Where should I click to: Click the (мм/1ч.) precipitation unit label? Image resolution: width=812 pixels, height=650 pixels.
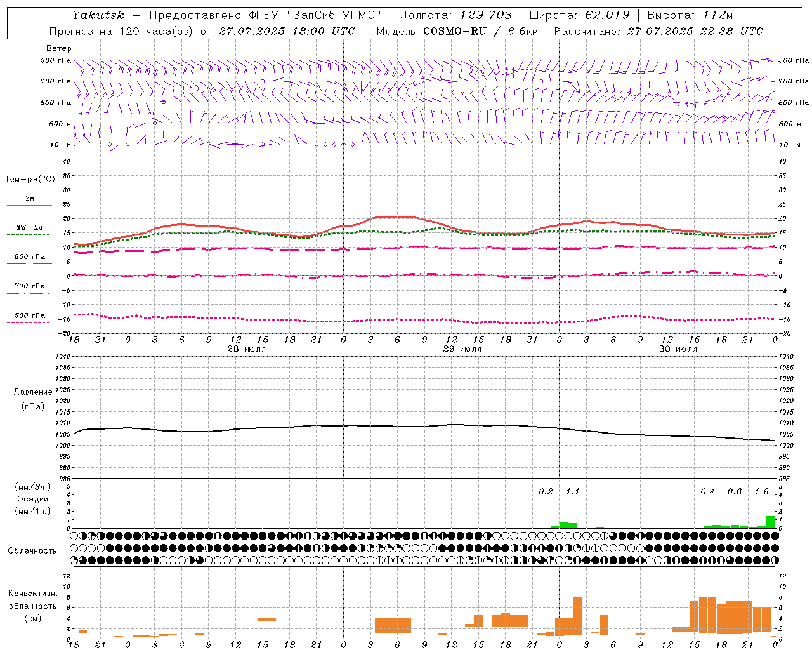click(x=33, y=511)
